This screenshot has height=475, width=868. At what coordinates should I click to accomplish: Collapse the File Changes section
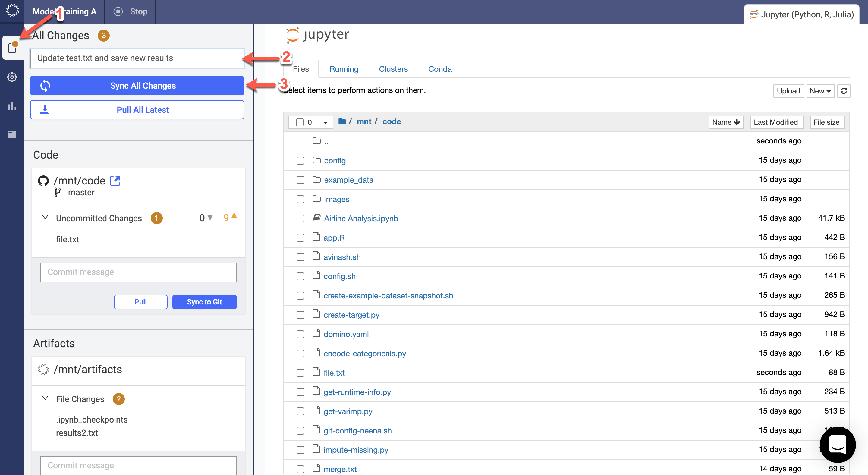pyautogui.click(x=45, y=398)
